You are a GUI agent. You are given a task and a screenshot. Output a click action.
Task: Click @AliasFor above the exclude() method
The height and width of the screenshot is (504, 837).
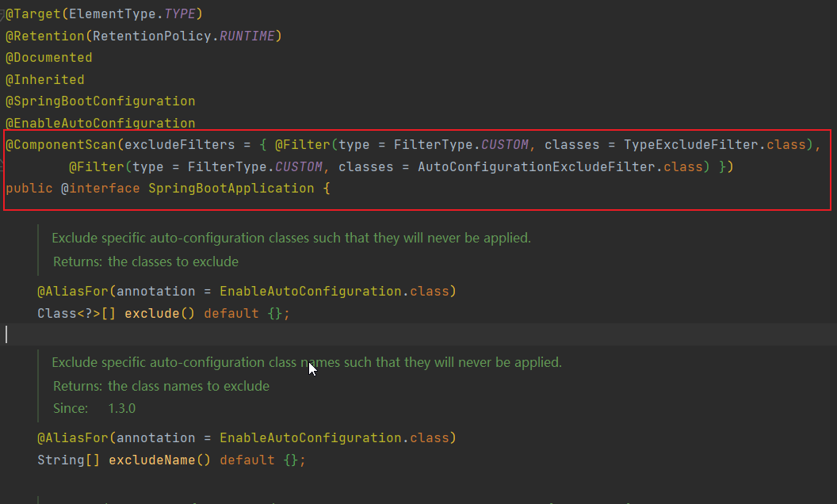[73, 292]
